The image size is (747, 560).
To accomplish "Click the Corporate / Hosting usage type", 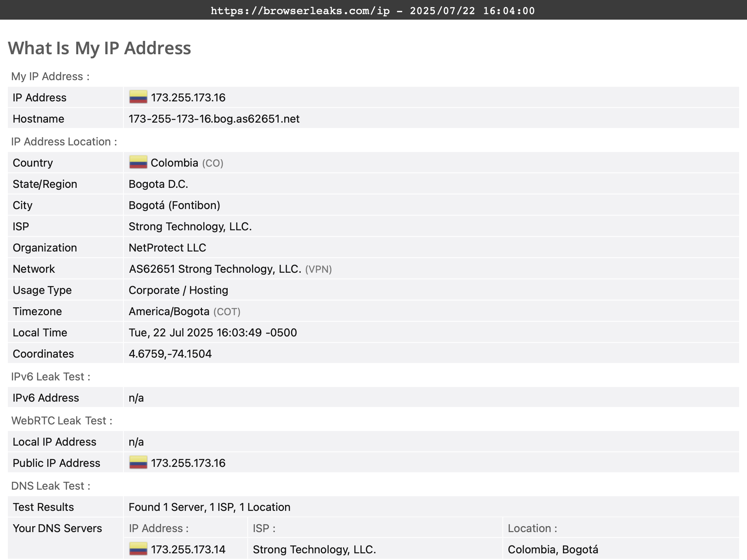I will pos(178,290).
